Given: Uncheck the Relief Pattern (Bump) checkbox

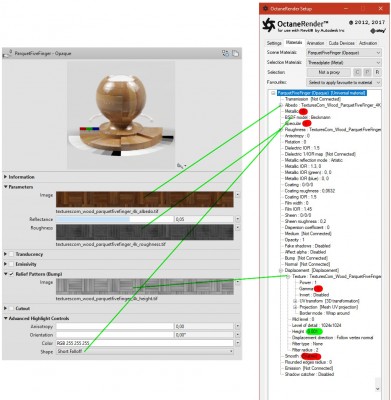Looking at the screenshot, I should (x=11, y=274).
